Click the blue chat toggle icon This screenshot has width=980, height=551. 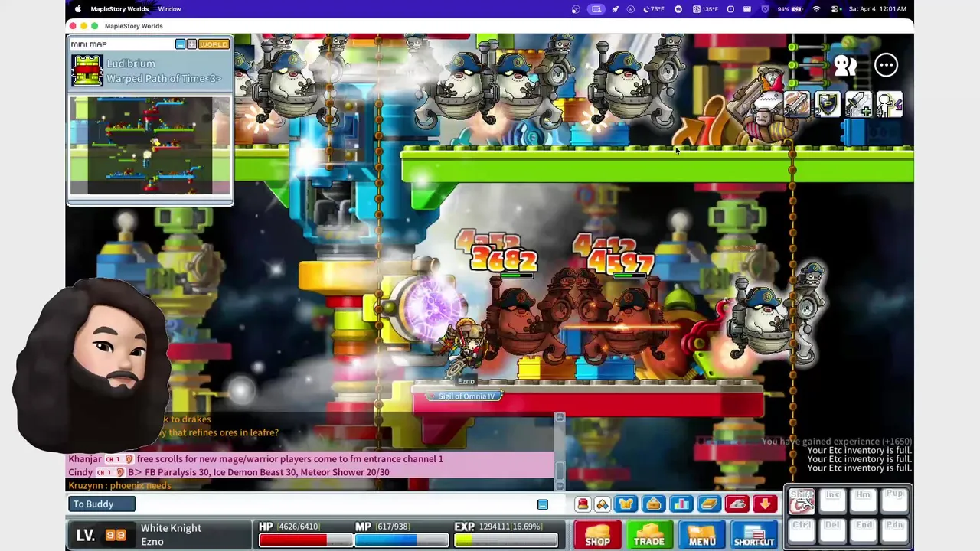[x=543, y=504]
